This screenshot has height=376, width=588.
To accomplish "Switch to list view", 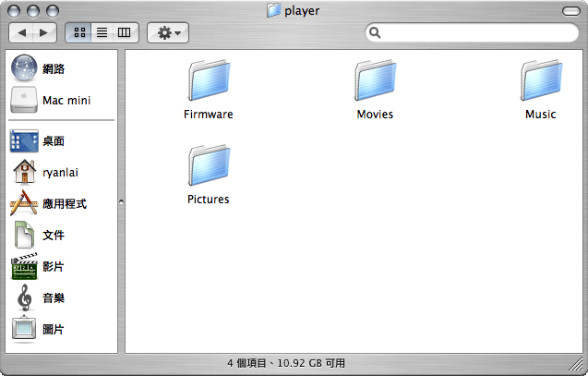I will (x=102, y=33).
